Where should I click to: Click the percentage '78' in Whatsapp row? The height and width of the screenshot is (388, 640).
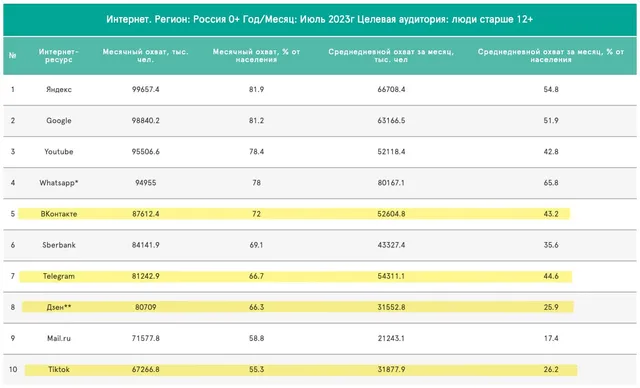tap(256, 183)
